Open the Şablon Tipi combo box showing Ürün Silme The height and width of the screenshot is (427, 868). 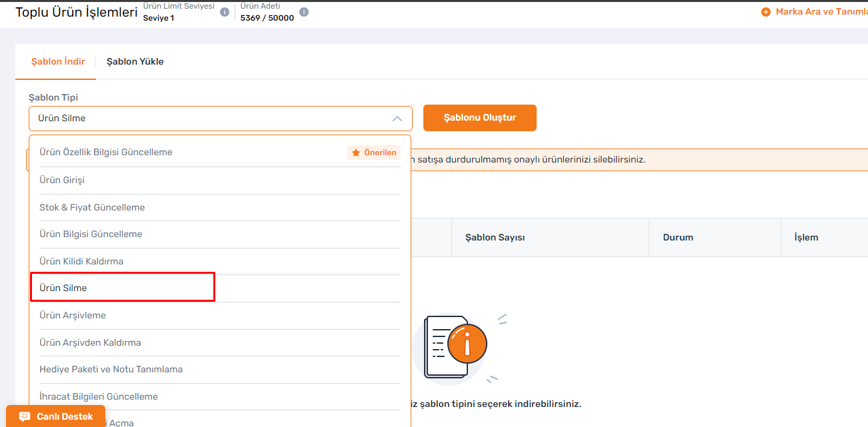221,119
